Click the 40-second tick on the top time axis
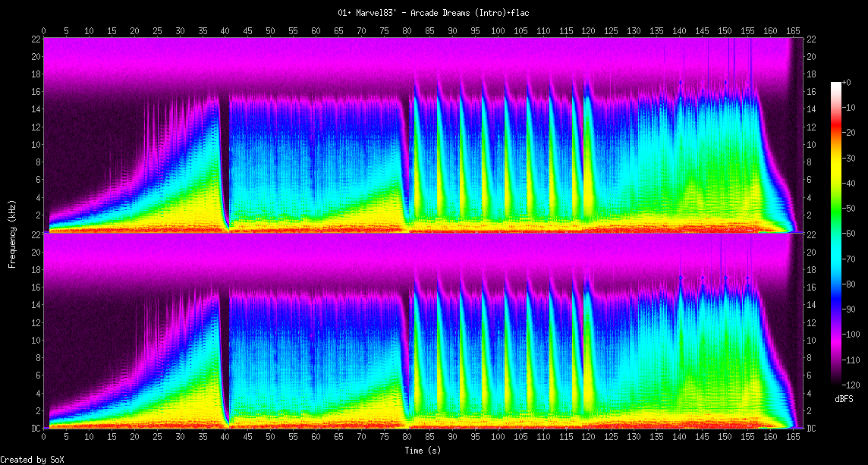This screenshot has width=868, height=465. [225, 31]
